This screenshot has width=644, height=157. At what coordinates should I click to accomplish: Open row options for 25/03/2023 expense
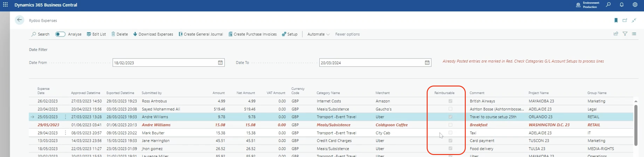tap(65, 117)
